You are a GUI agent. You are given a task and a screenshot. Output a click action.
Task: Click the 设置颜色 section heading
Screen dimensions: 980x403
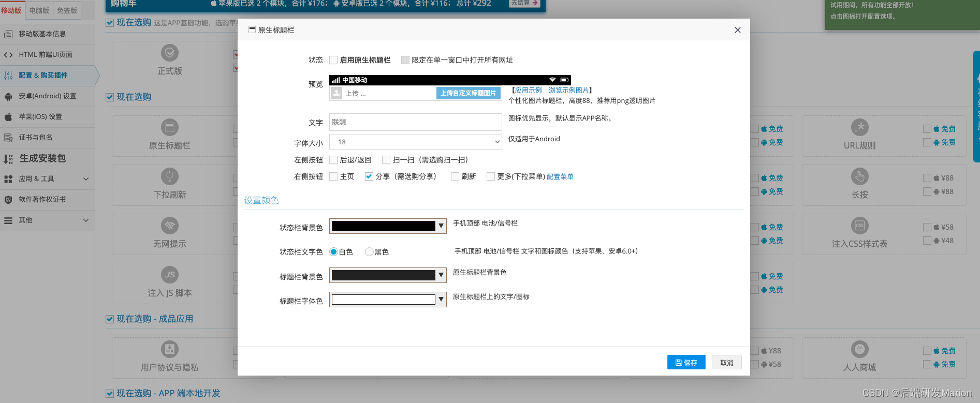click(261, 200)
